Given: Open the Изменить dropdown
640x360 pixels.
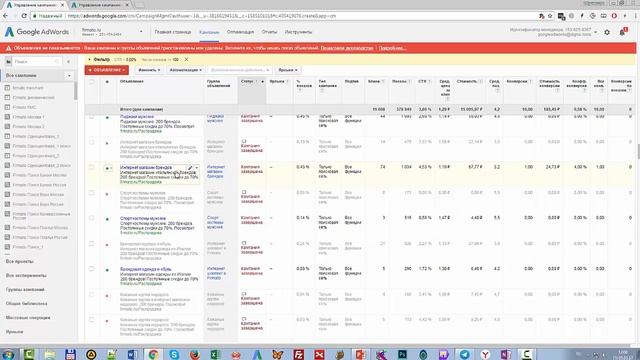Looking at the screenshot, I should pyautogui.click(x=149, y=70).
